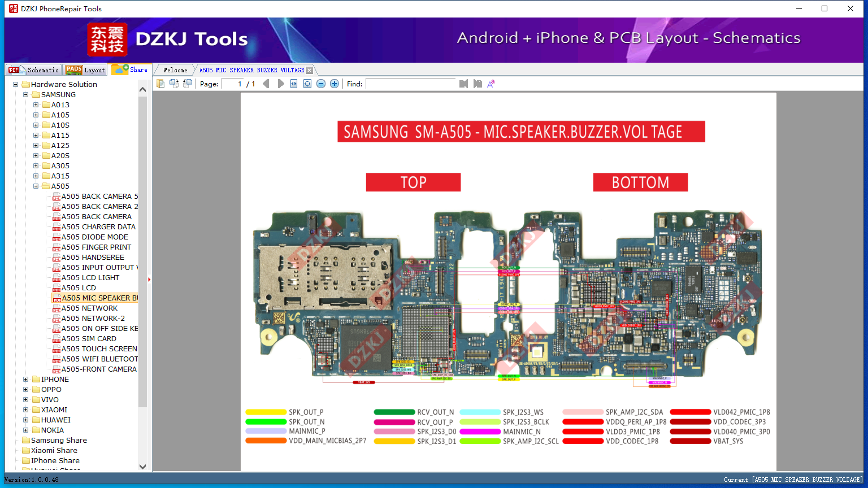The image size is (868, 488).
Task: Click the PDF icon beside A505 NETWORK-2
Action: (x=57, y=319)
